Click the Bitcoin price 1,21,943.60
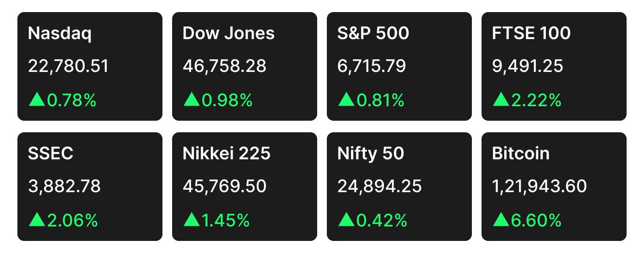644x253 pixels. coord(539,186)
